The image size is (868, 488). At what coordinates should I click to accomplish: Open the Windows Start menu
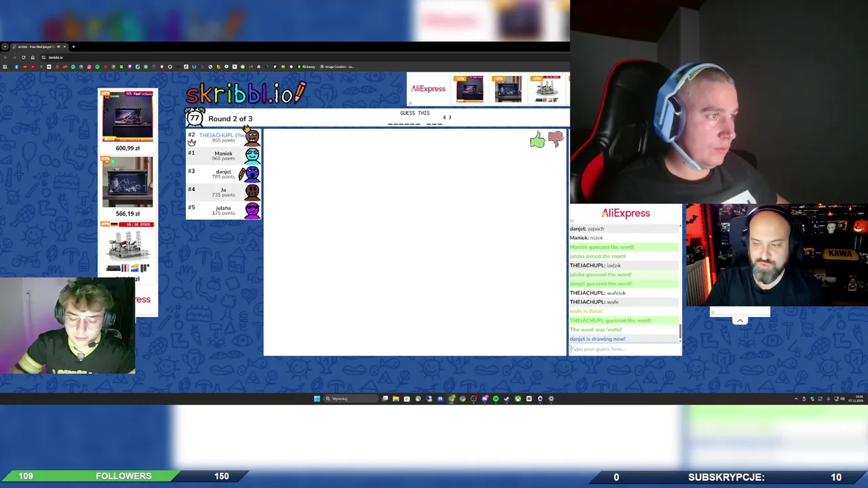tap(317, 399)
